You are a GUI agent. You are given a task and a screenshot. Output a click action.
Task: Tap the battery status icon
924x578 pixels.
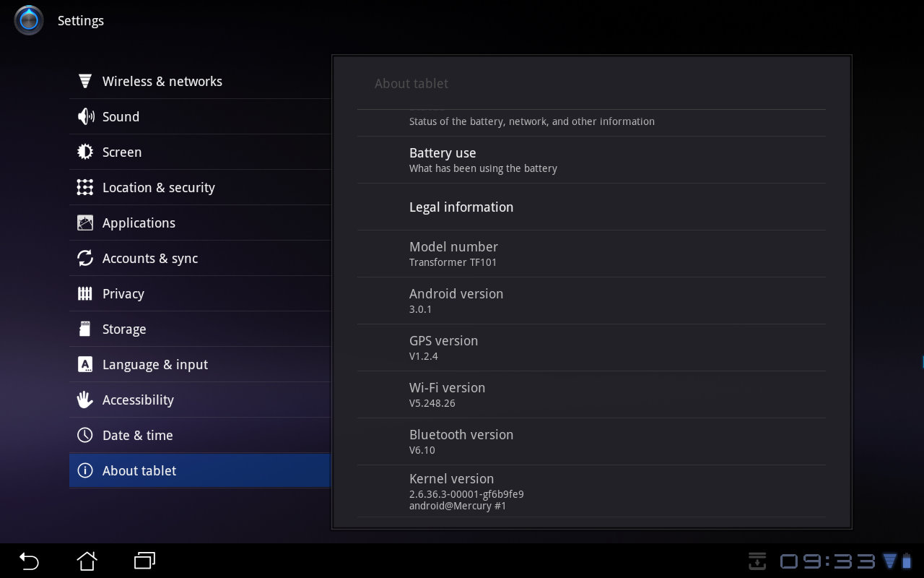point(906,561)
